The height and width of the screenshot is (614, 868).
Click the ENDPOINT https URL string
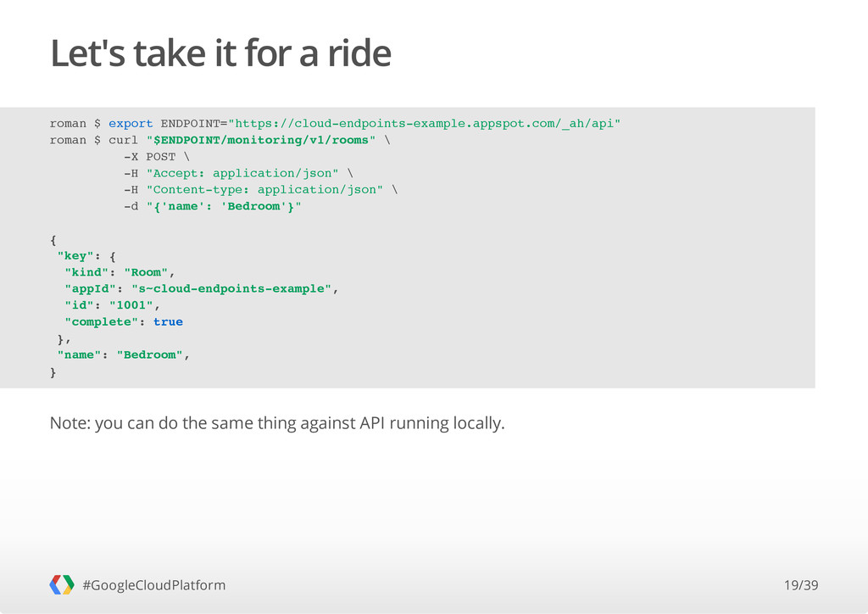pyautogui.click(x=424, y=123)
